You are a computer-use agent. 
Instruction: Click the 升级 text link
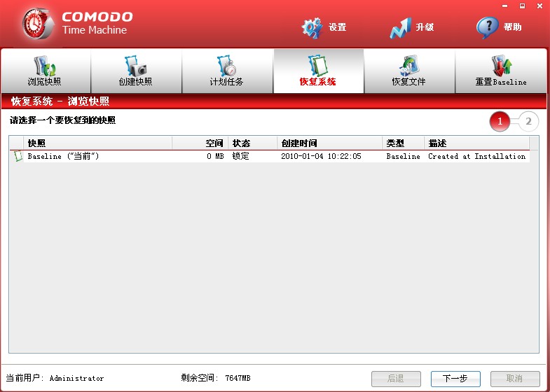click(425, 27)
